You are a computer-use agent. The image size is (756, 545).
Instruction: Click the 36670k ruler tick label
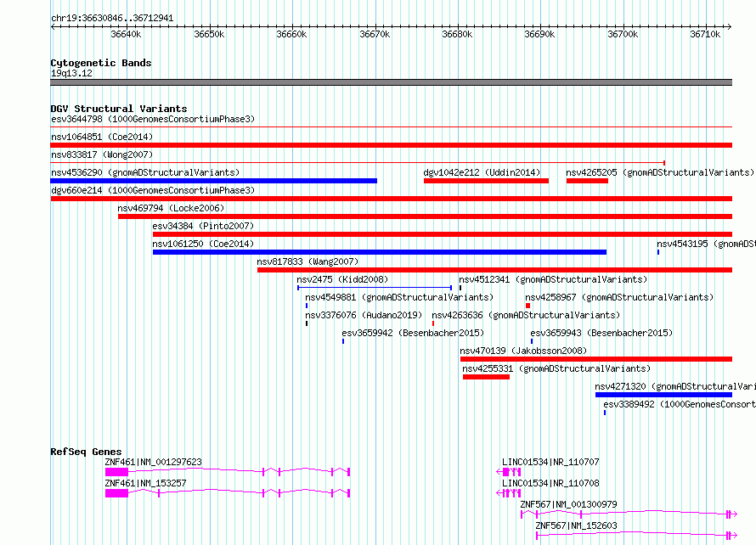point(375,34)
